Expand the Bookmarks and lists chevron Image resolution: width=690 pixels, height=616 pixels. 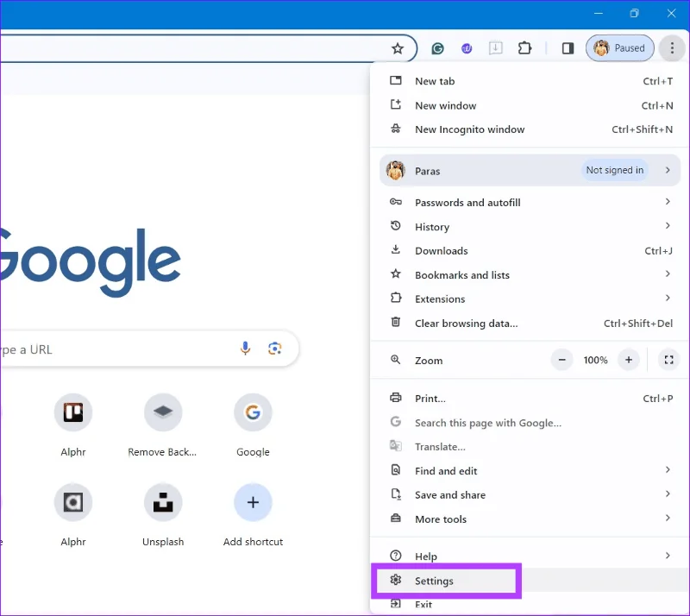pyautogui.click(x=668, y=273)
